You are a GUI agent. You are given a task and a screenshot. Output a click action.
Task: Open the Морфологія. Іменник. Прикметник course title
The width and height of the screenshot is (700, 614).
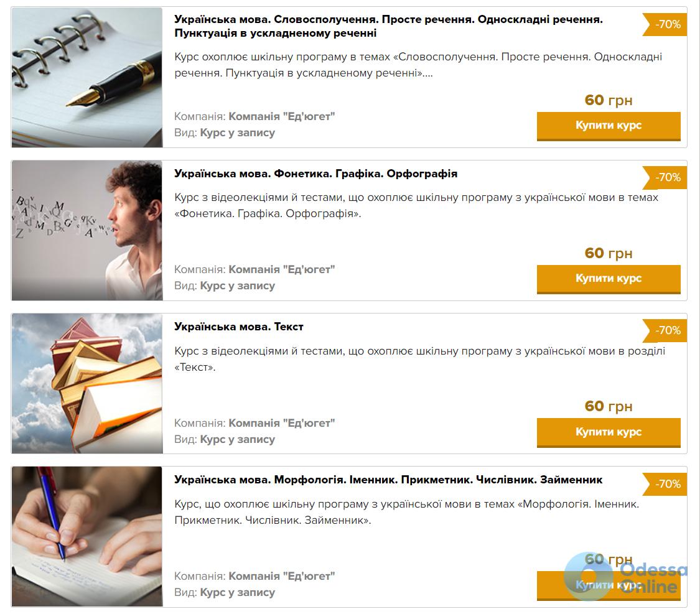pos(388,480)
